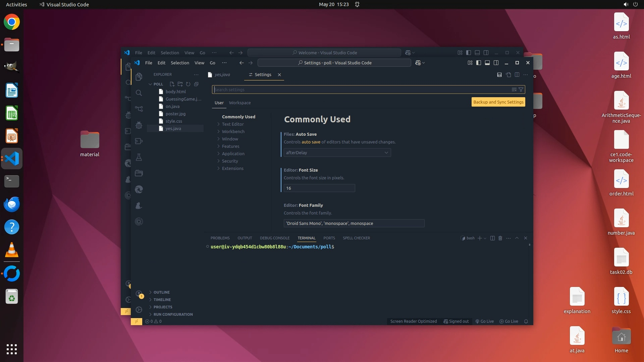Toggle primary side bar visibility
The height and width of the screenshot is (362, 644).
click(x=479, y=63)
